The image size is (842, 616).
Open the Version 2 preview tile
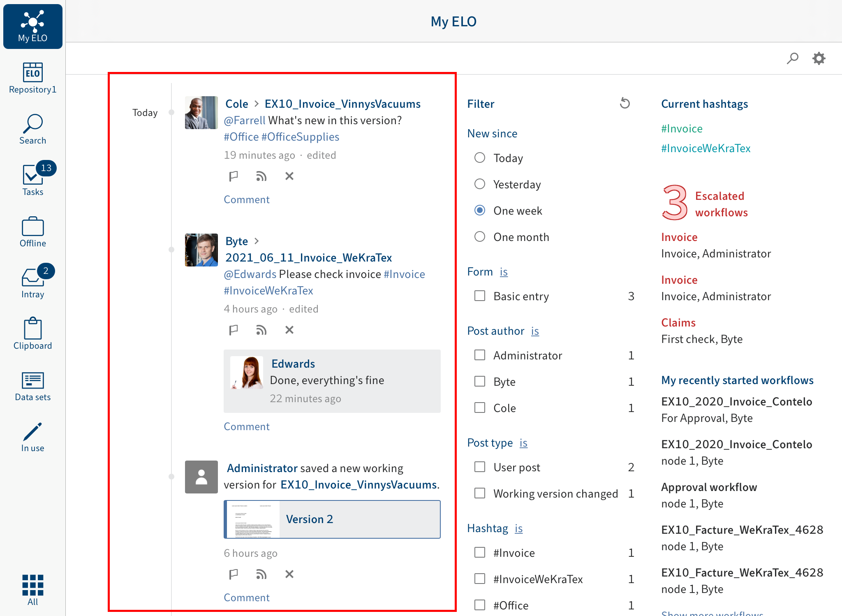tap(332, 519)
